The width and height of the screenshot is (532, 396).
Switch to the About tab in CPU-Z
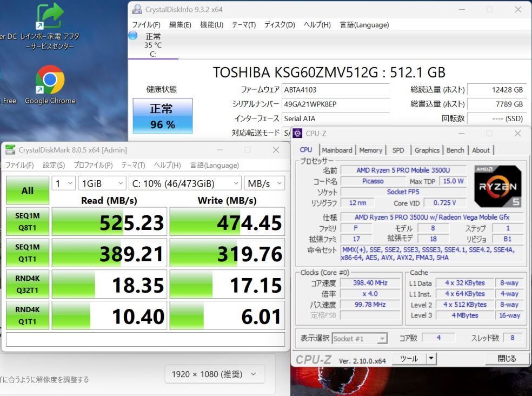coord(481,150)
